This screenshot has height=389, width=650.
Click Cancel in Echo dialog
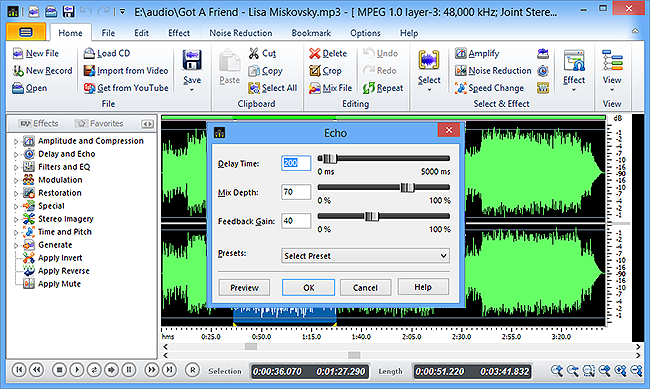click(365, 287)
